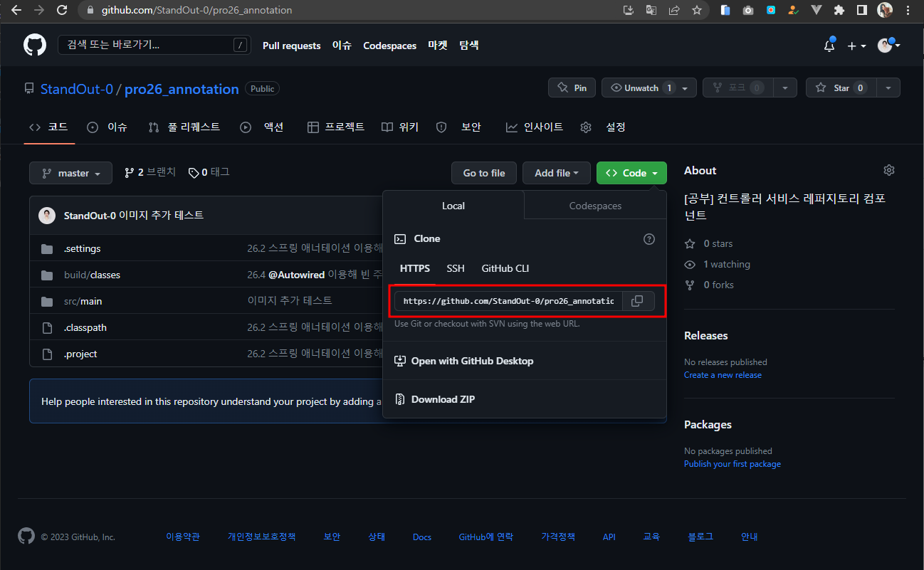Open the 프로젝트 tab
The image size is (924, 570).
click(x=336, y=127)
